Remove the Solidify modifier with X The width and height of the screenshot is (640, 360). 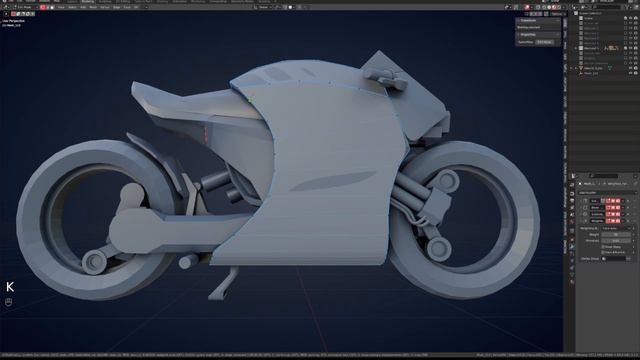[x=628, y=214]
